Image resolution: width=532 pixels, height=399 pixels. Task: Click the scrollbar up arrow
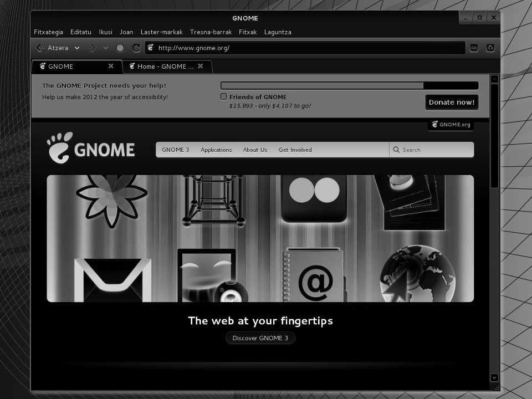(494, 79)
